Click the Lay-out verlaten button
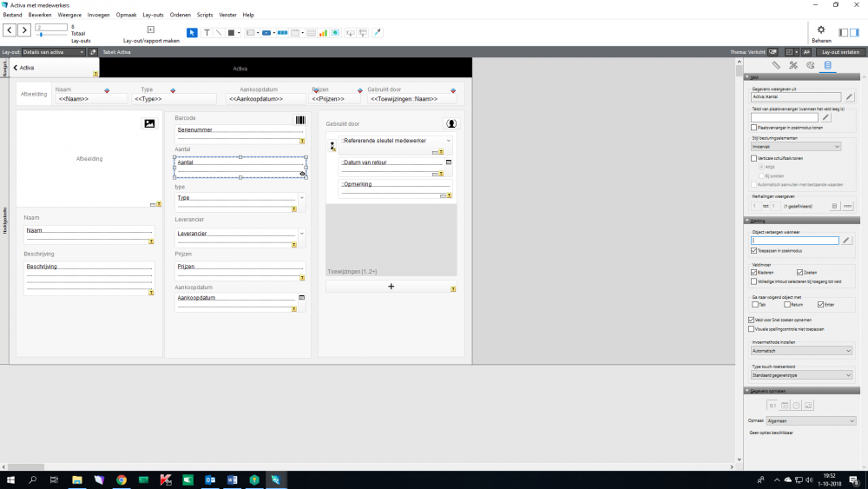This screenshot has height=489, width=868. point(840,52)
